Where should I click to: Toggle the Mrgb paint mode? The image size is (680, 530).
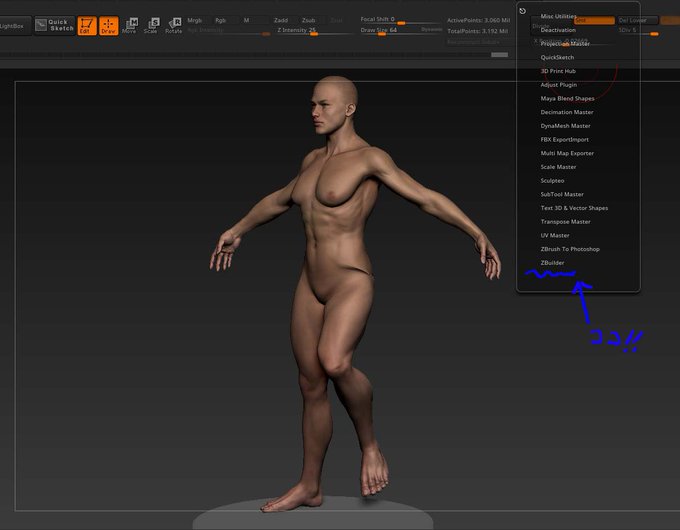(195, 20)
